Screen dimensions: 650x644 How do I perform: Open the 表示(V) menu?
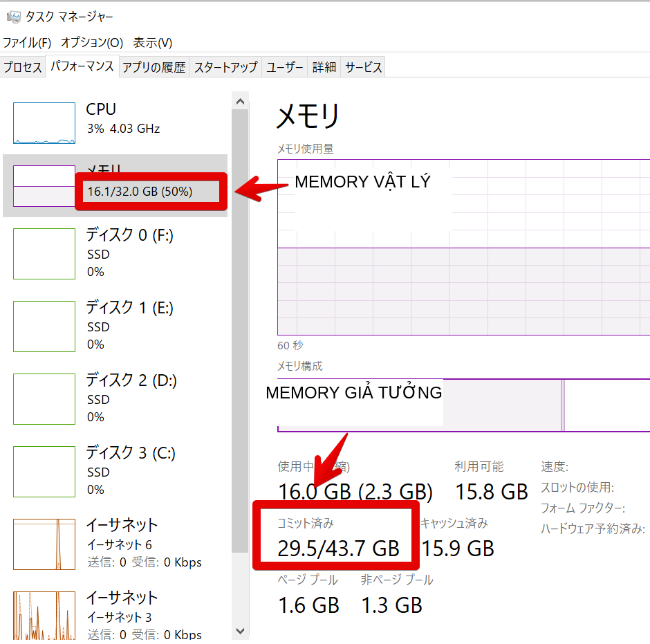click(x=152, y=42)
